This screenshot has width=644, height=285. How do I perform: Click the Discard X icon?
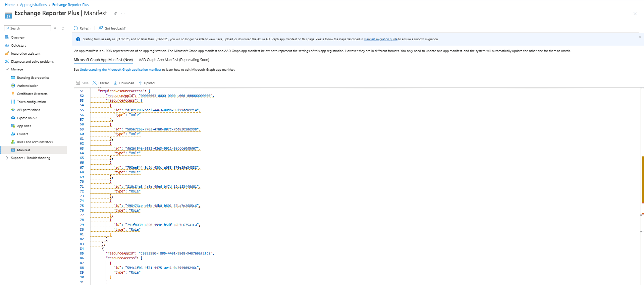[95, 83]
